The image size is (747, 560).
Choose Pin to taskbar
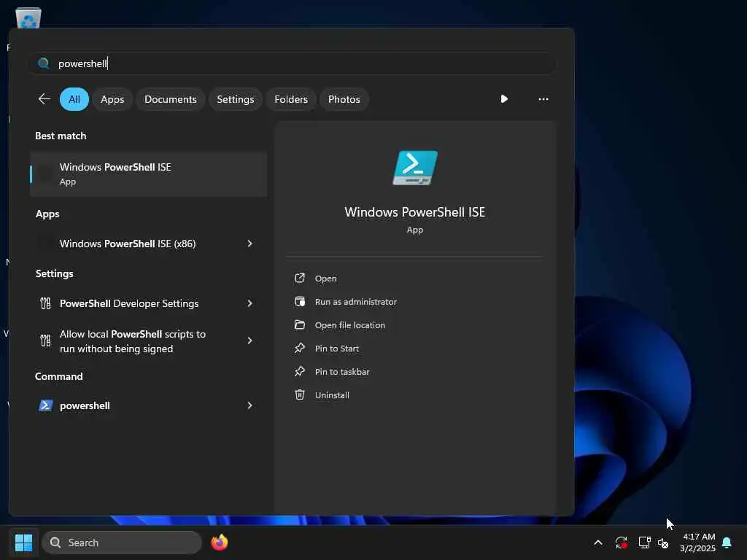click(x=342, y=372)
